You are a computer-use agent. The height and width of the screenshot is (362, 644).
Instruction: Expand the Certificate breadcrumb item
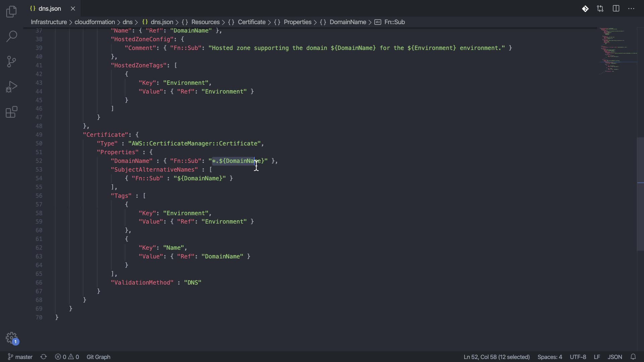tap(252, 22)
